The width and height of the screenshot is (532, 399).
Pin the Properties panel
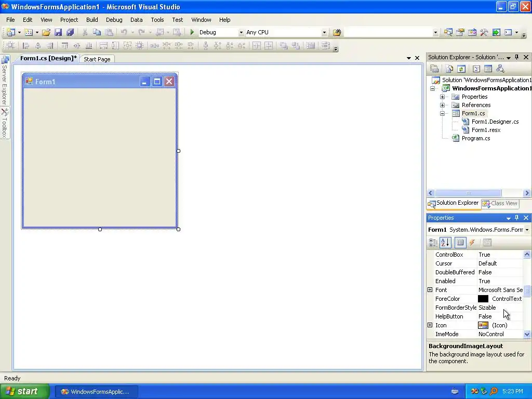click(517, 218)
